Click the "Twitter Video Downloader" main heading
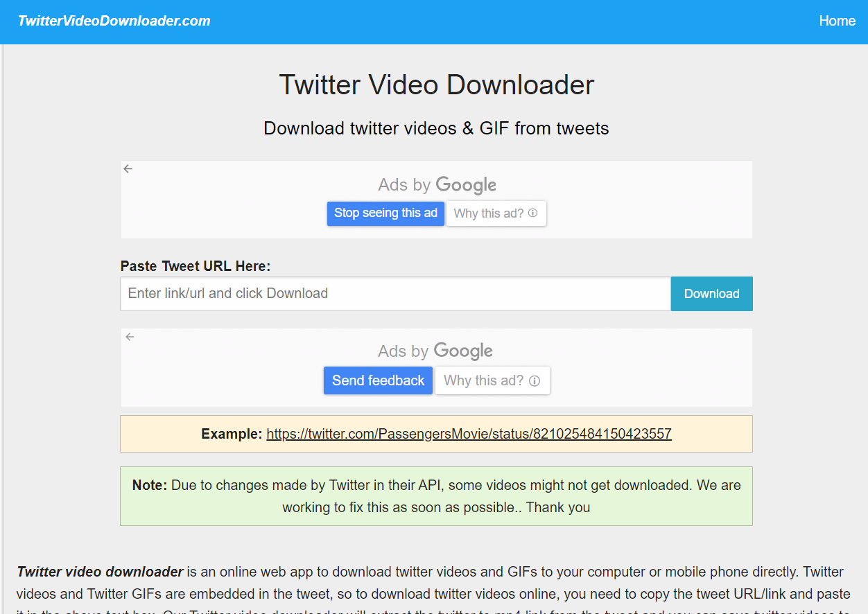 click(436, 85)
